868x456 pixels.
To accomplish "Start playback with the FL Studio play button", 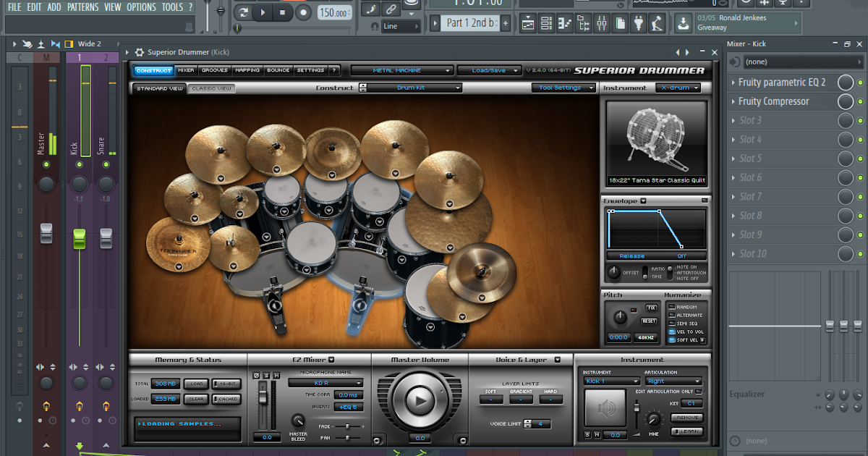I will click(263, 12).
